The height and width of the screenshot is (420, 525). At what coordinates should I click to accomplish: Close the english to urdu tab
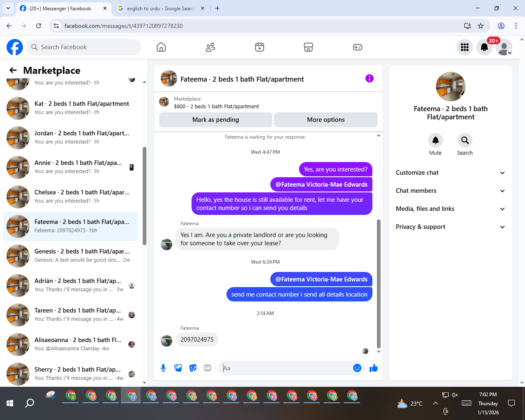[x=203, y=8]
